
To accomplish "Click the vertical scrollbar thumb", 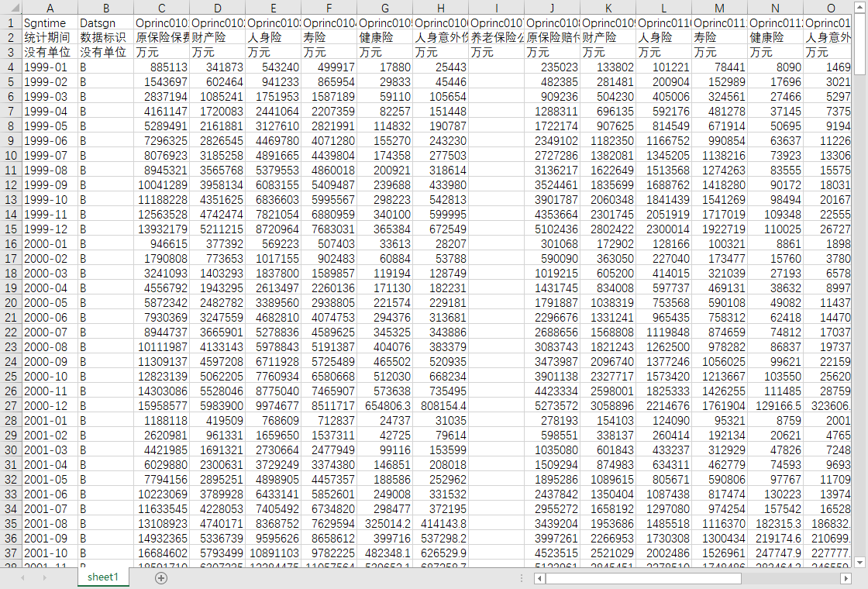I will click(859, 44).
